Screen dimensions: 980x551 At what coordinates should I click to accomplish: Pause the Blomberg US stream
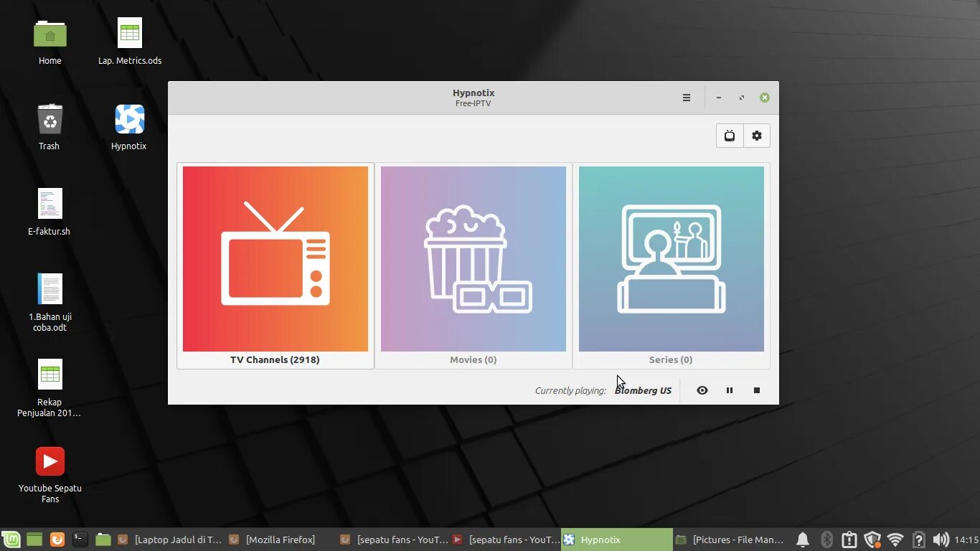pos(730,390)
